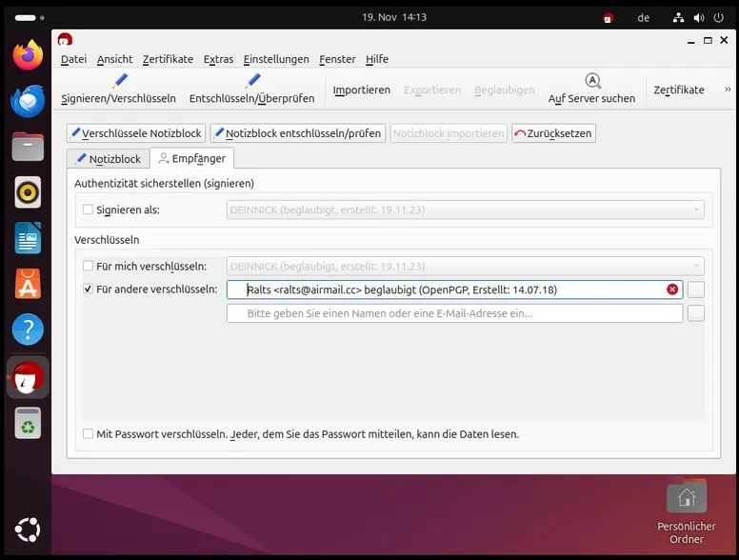Click Importieren in the toolbar
The width and height of the screenshot is (739, 560).
click(x=362, y=90)
